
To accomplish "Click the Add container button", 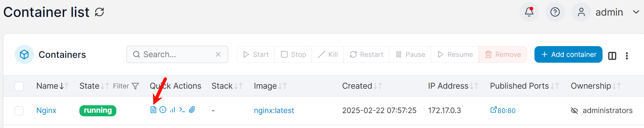I will click(x=568, y=54).
